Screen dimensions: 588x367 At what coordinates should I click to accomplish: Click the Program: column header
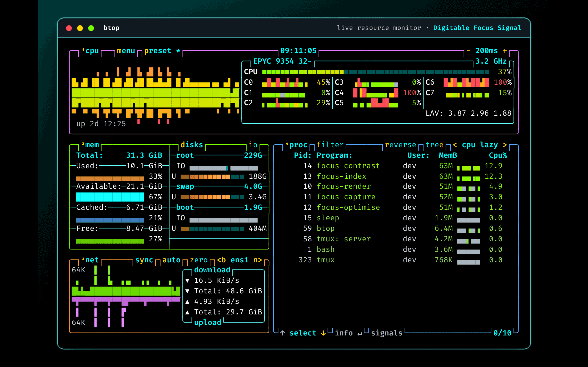click(x=334, y=155)
